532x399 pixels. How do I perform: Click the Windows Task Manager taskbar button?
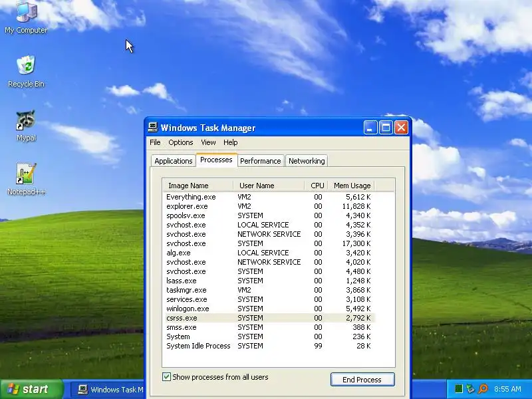point(108,390)
